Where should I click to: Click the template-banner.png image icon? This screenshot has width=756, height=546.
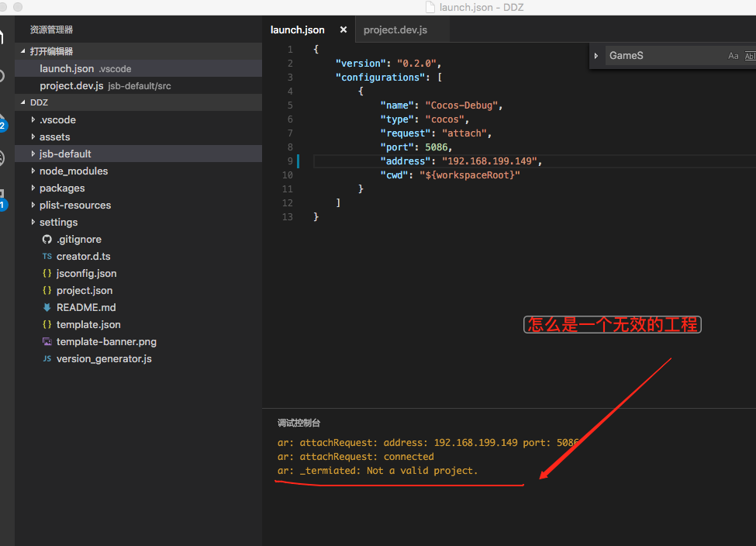pos(47,341)
